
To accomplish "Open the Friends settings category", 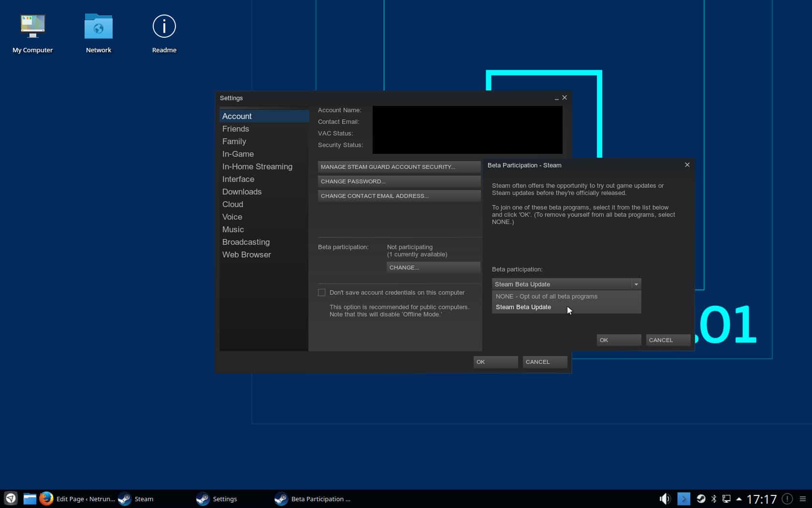I will click(264, 129).
